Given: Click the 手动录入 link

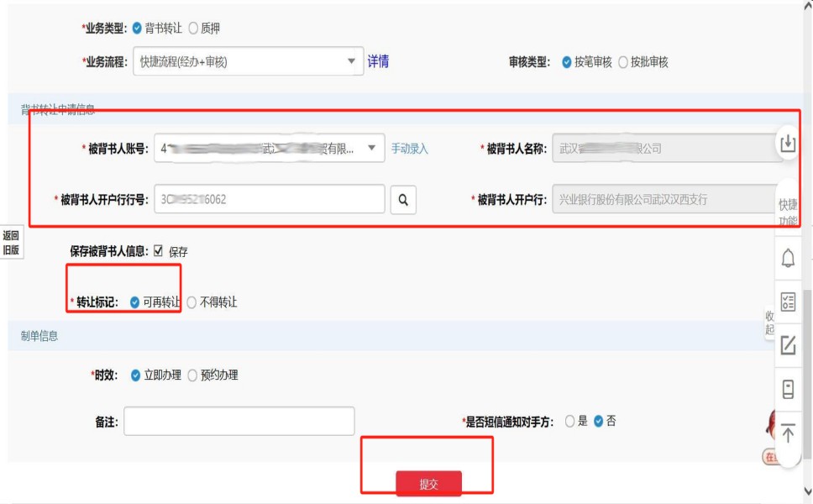Looking at the screenshot, I should point(410,149).
